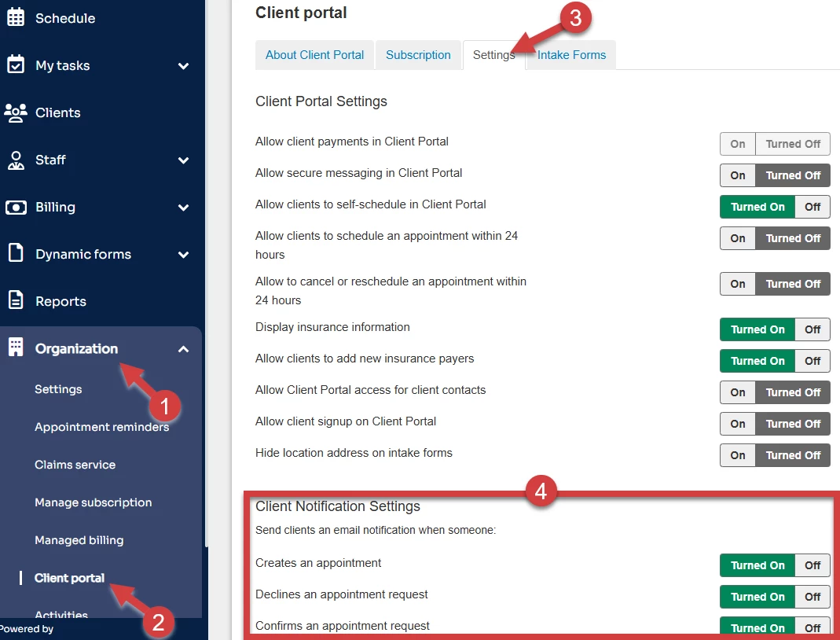Open Reports in the sidebar
This screenshot has height=640, width=840.
(61, 301)
